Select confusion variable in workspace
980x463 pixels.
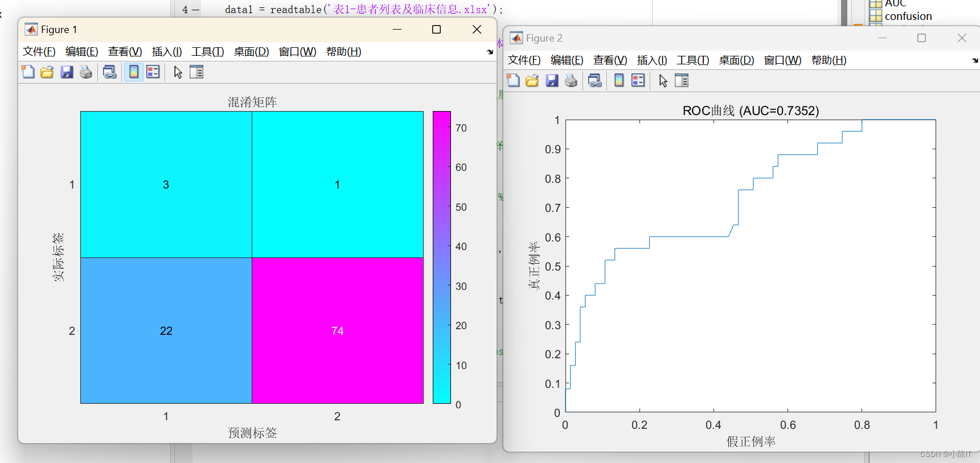click(x=908, y=17)
